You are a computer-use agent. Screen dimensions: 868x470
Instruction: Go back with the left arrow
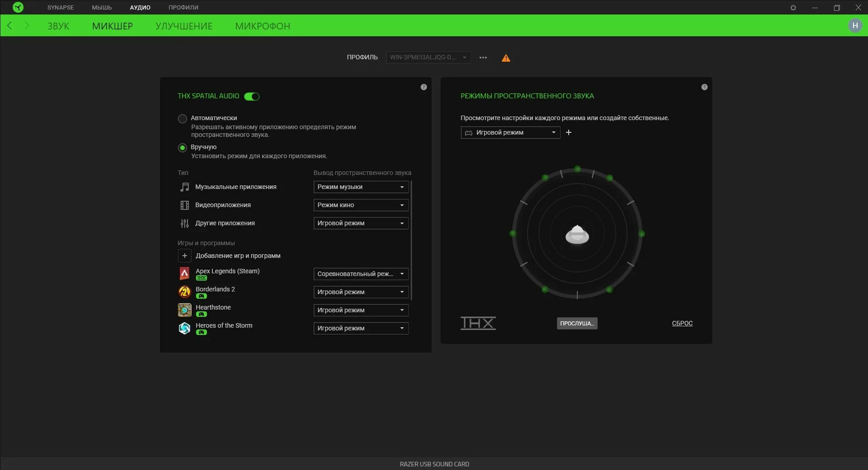(x=10, y=25)
